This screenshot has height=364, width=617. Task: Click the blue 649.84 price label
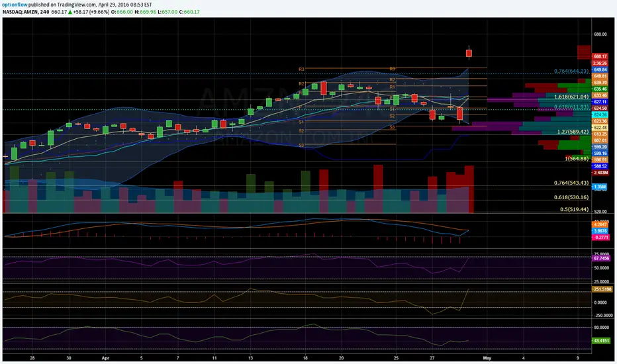coord(600,69)
